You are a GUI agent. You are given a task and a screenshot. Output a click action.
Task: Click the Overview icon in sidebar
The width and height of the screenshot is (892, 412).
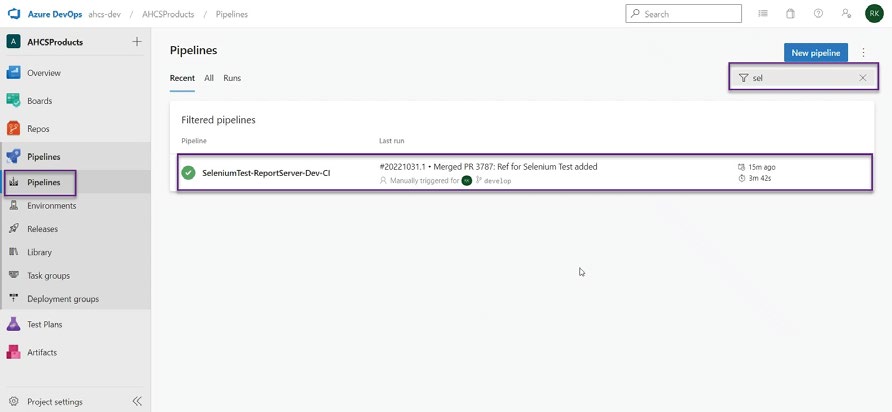click(x=14, y=73)
